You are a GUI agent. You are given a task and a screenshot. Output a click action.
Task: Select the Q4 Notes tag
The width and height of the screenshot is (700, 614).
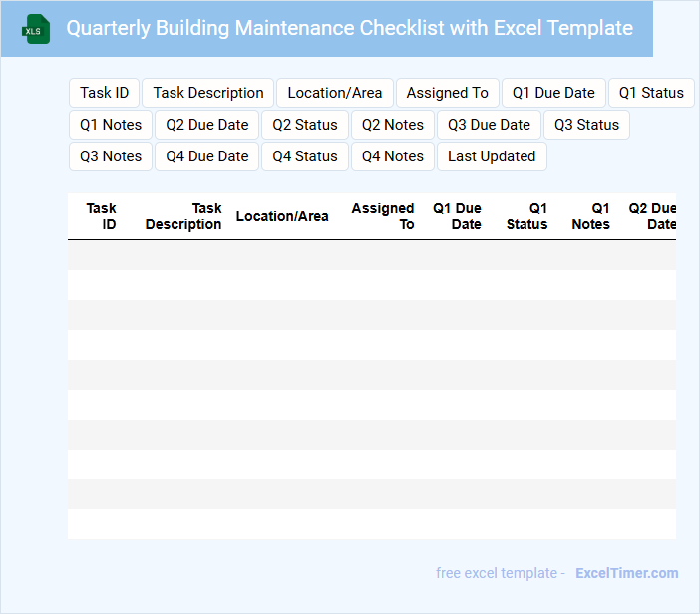pos(393,156)
